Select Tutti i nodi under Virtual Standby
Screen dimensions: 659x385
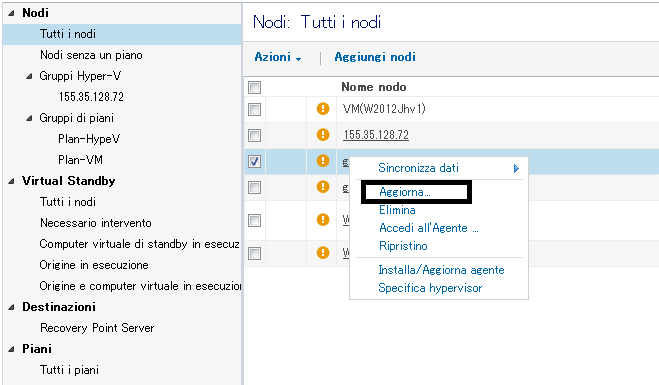[68, 202]
